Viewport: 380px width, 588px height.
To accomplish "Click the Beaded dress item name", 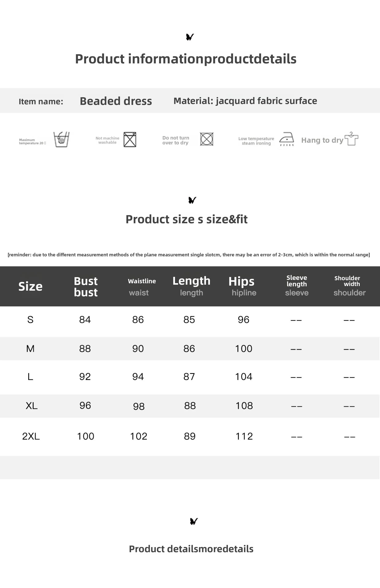I will coord(116,101).
